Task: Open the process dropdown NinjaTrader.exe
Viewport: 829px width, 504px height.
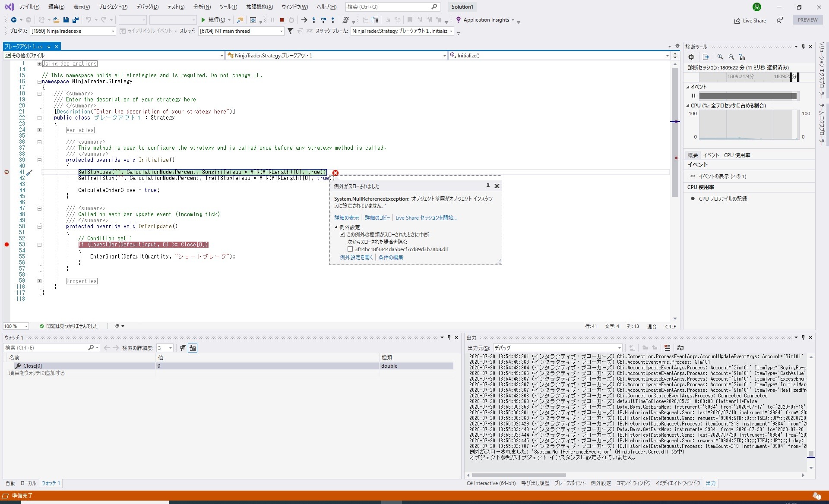Action: click(113, 31)
